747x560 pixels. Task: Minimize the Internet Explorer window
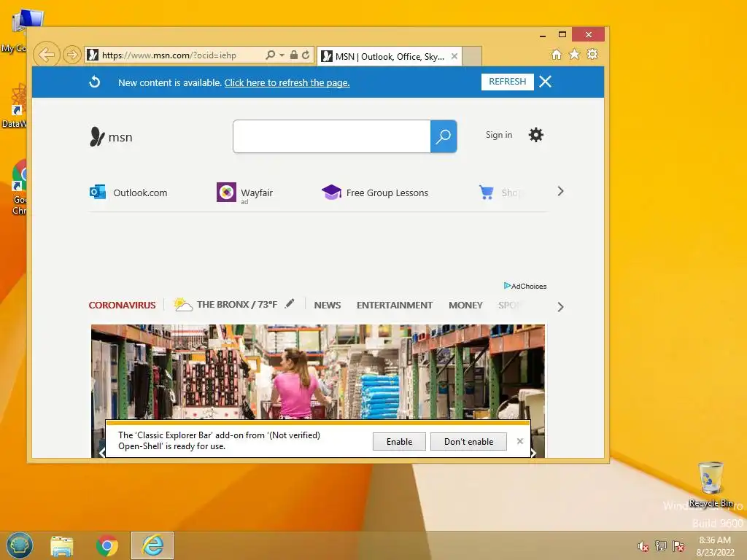tap(543, 35)
